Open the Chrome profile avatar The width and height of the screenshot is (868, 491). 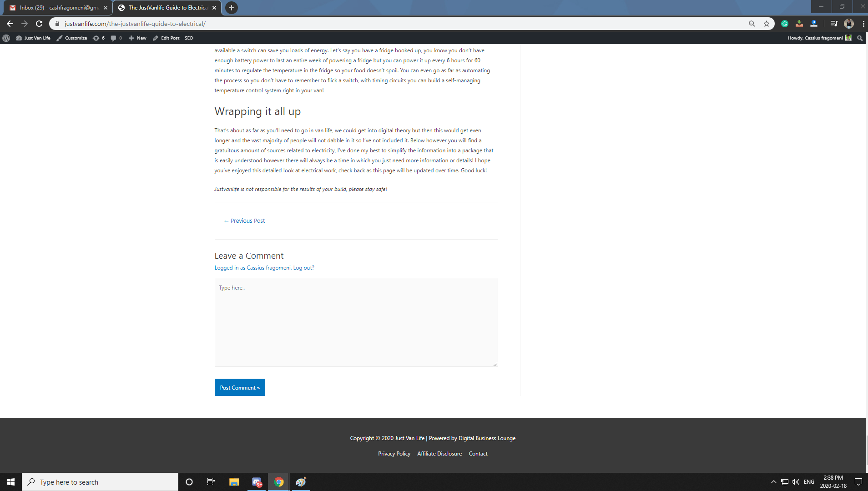(848, 24)
